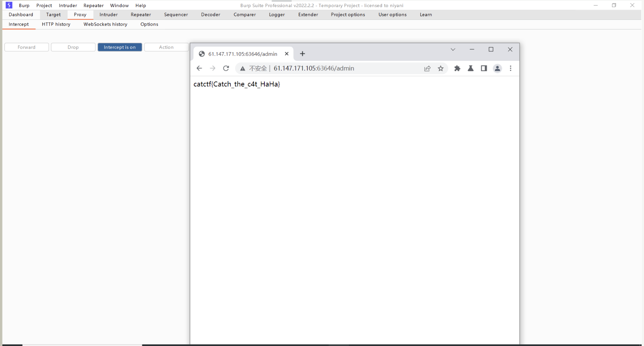Turn off Intercept is on
Image resolution: width=644 pixels, height=346 pixels.
[120, 47]
